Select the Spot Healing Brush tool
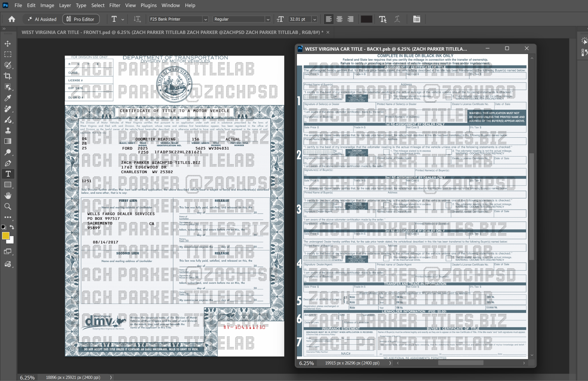The image size is (588, 381). pyautogui.click(x=8, y=109)
